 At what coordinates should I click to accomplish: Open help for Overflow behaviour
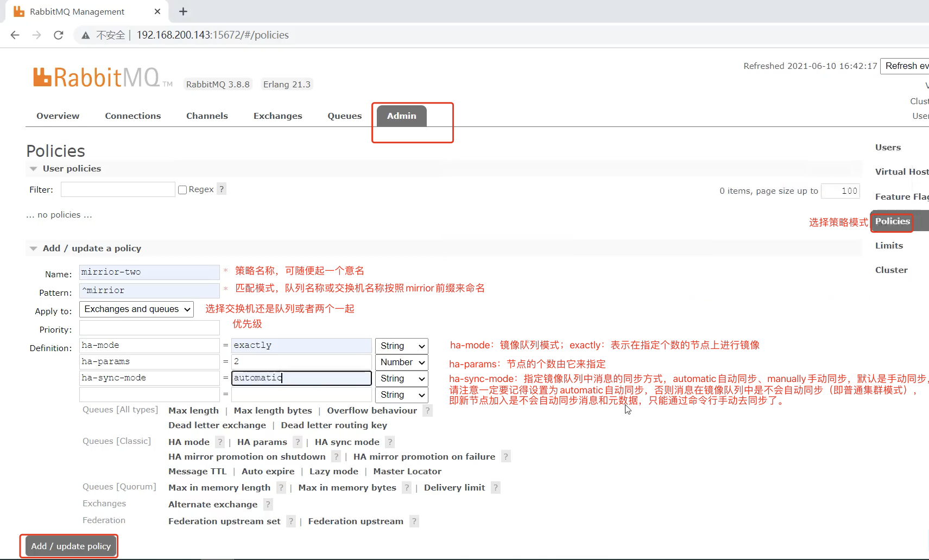tap(428, 411)
